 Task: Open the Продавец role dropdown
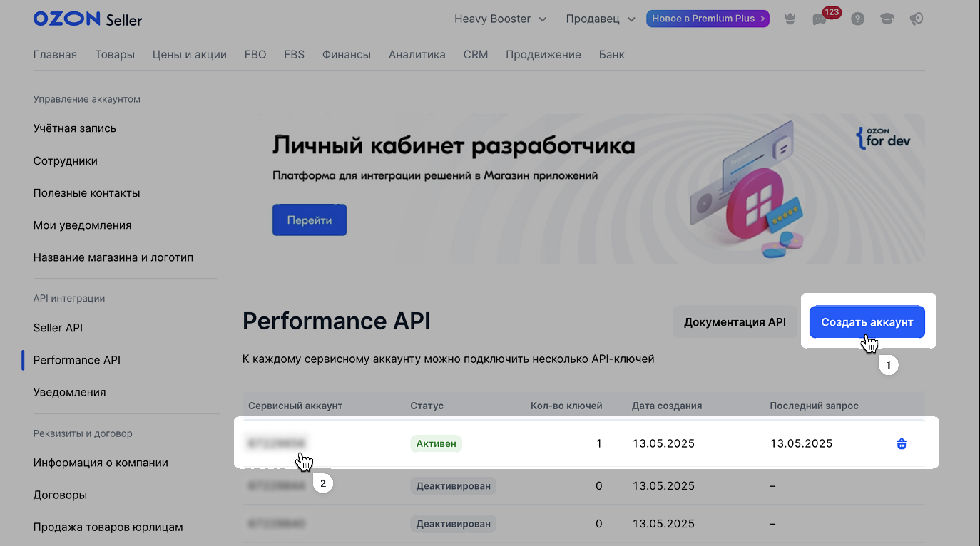point(600,19)
